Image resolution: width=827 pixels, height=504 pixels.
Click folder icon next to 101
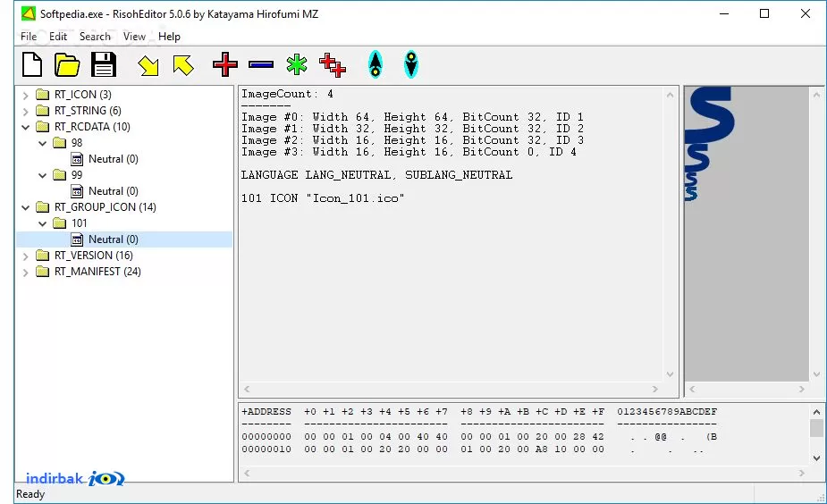coord(60,223)
